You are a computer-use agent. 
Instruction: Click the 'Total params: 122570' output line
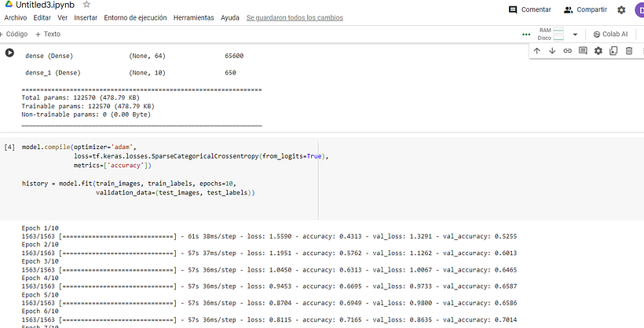[x=80, y=98]
